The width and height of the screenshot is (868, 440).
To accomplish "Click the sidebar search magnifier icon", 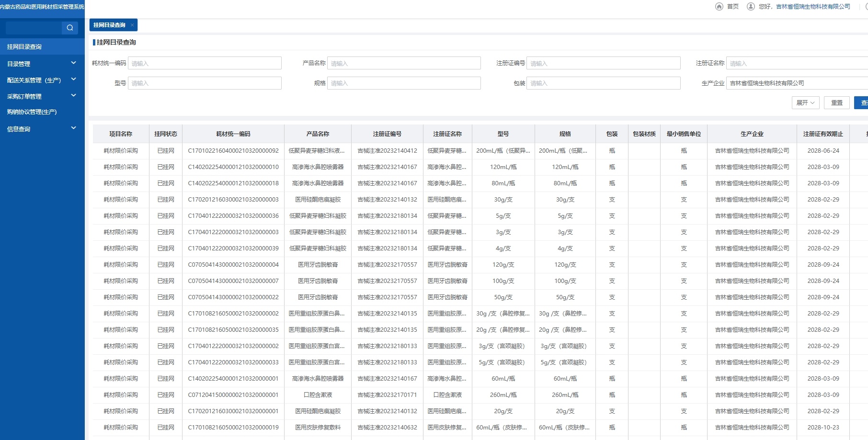I will tap(70, 28).
